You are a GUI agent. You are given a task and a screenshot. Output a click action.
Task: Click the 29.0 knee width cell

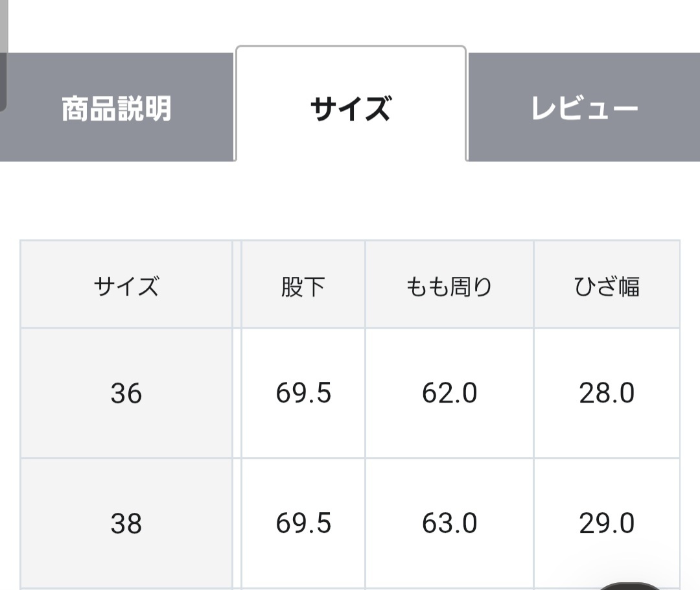pyautogui.click(x=607, y=523)
